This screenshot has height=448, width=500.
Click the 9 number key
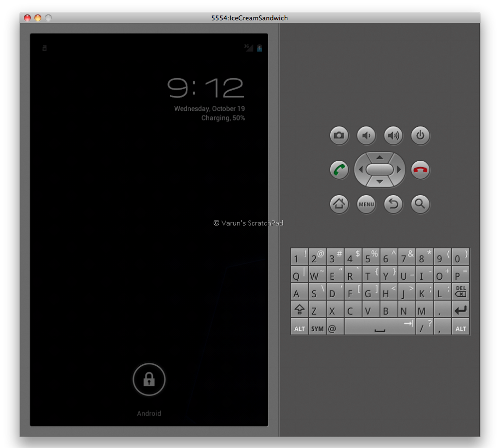(443, 257)
